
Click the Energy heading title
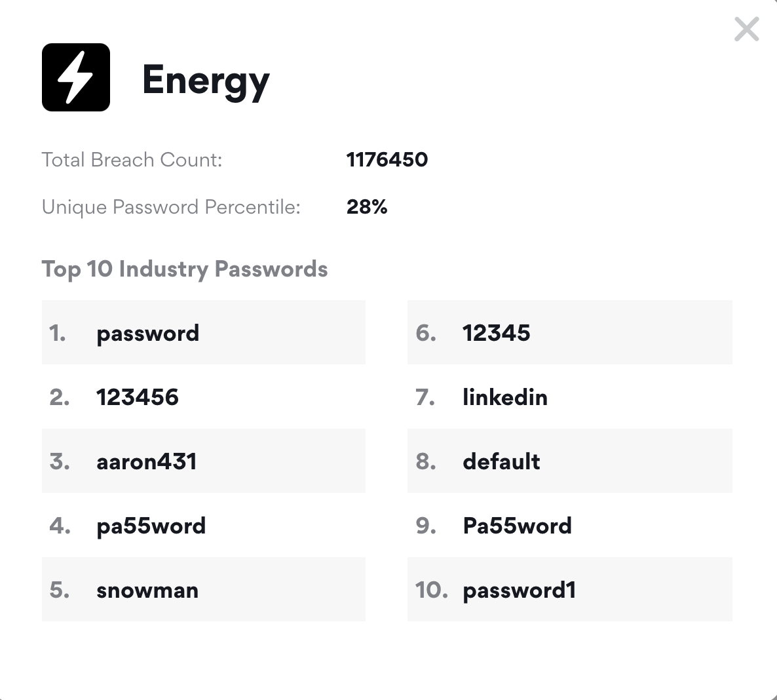coord(206,81)
